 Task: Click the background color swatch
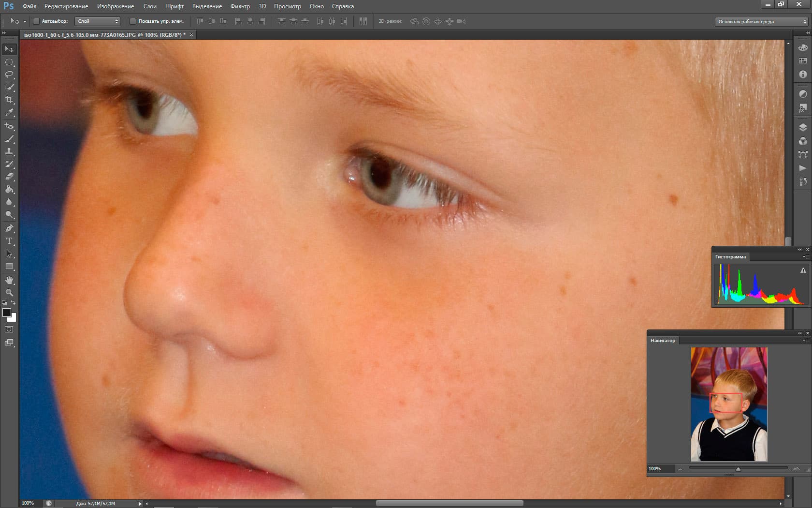click(14, 319)
